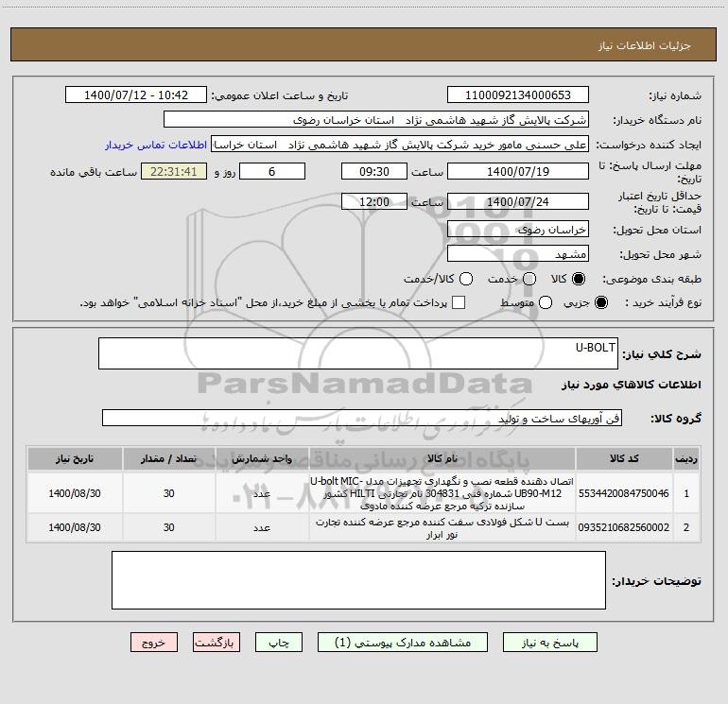The image size is (728, 704).
Task: Click the خروج exit button
Action: [x=154, y=643]
